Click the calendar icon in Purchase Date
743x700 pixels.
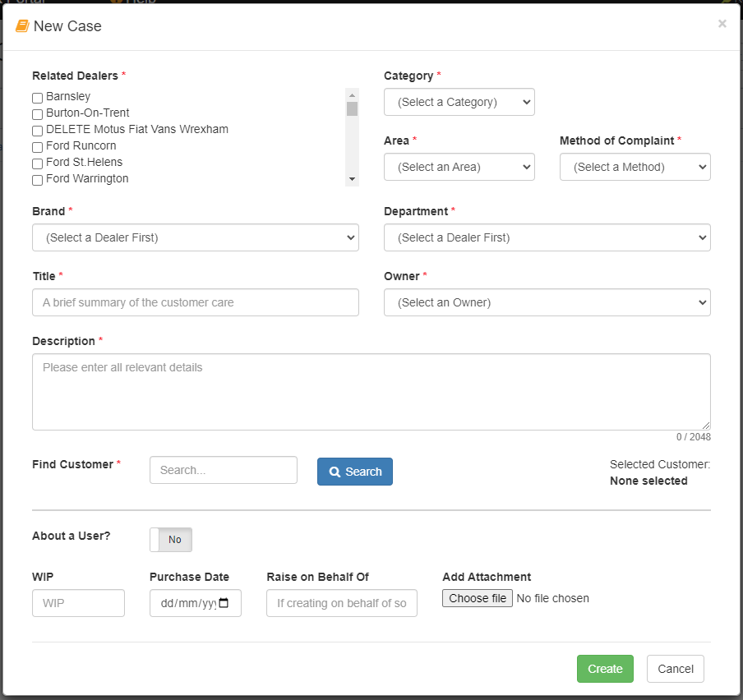(224, 603)
